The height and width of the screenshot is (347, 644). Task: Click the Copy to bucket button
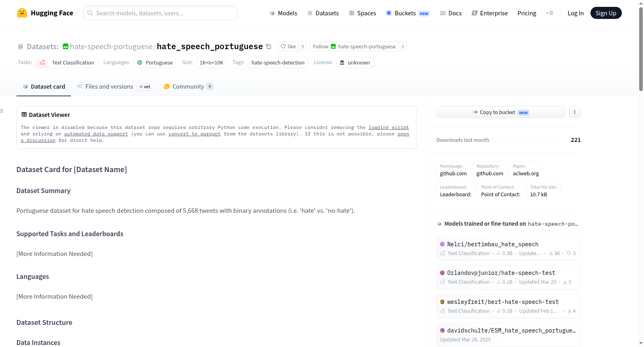tap(501, 112)
